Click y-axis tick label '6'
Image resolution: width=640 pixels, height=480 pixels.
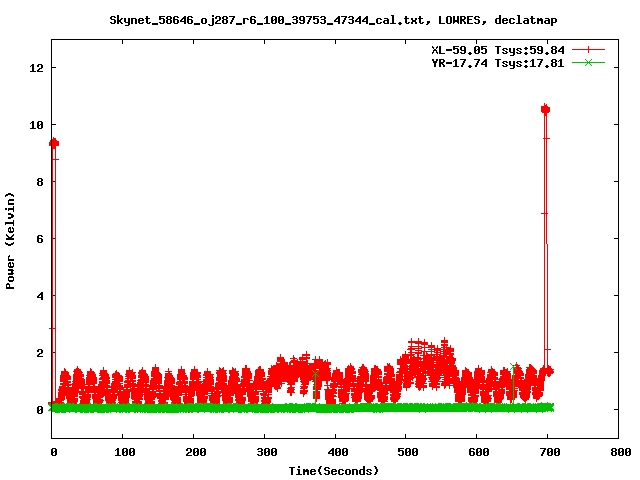coord(40,239)
